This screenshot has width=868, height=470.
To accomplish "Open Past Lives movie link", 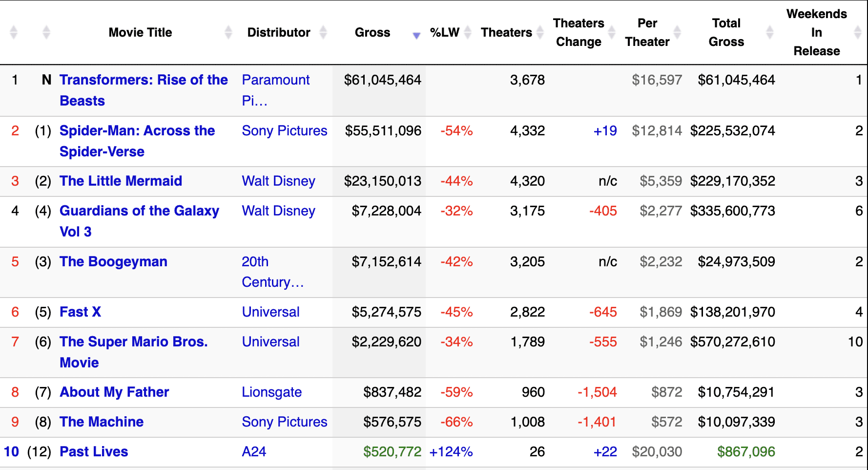I will (94, 452).
